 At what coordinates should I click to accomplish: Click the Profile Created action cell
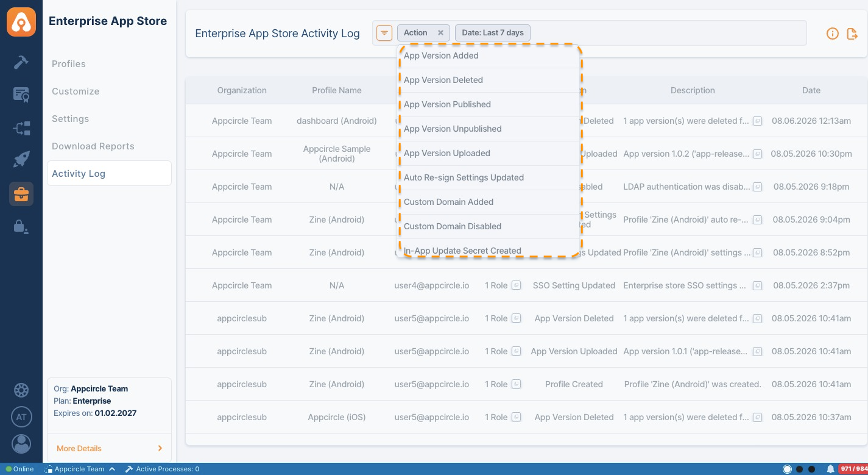click(574, 384)
